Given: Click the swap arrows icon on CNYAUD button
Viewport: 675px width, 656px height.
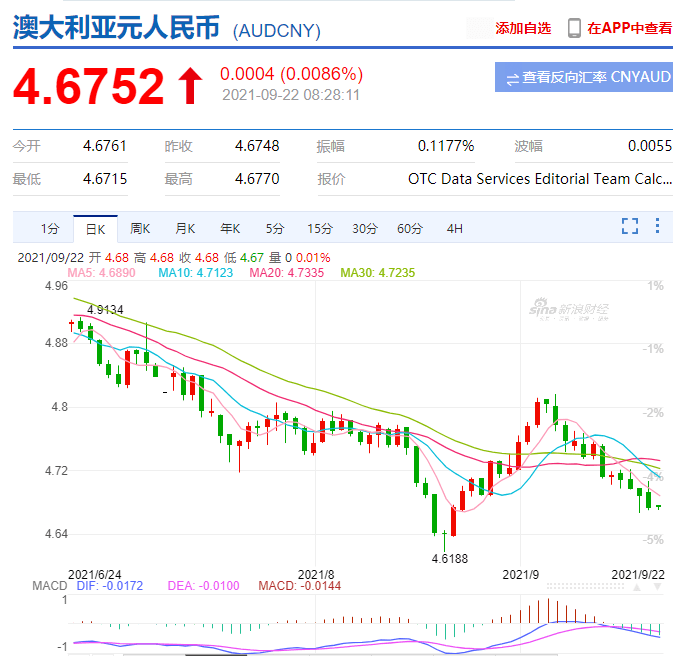Looking at the screenshot, I should tap(512, 80).
